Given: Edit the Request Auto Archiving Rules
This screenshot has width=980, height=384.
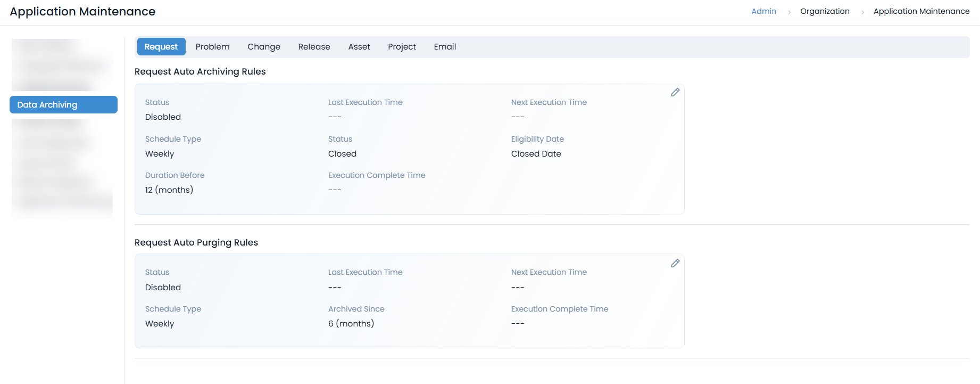Looking at the screenshot, I should tap(675, 93).
